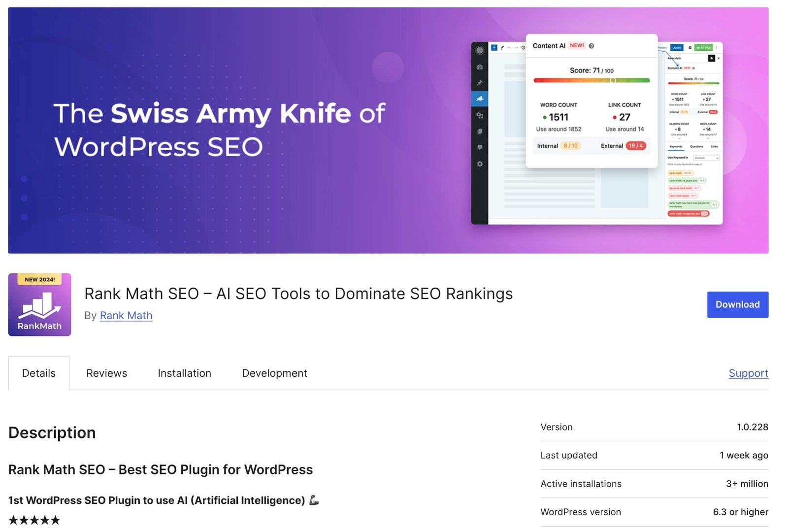Click the plugin title 'Rank Math SEO – AI SEO Tools'

(298, 294)
